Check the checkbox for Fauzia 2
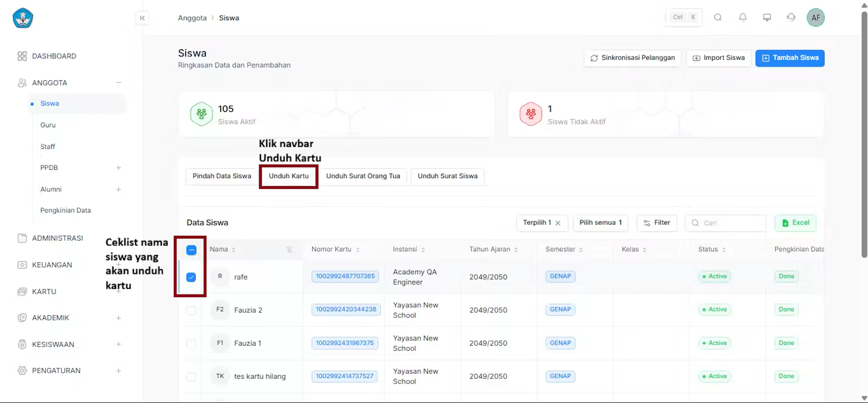This screenshot has width=868, height=403. pyautogui.click(x=191, y=310)
